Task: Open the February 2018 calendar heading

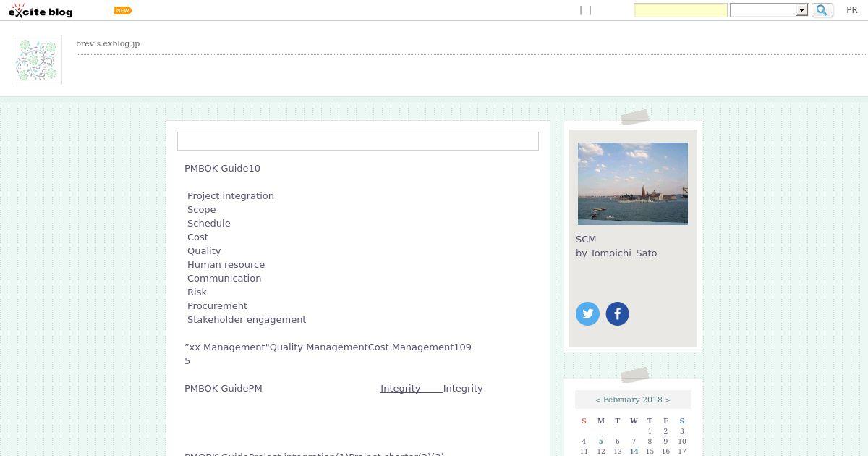Action: (x=633, y=400)
